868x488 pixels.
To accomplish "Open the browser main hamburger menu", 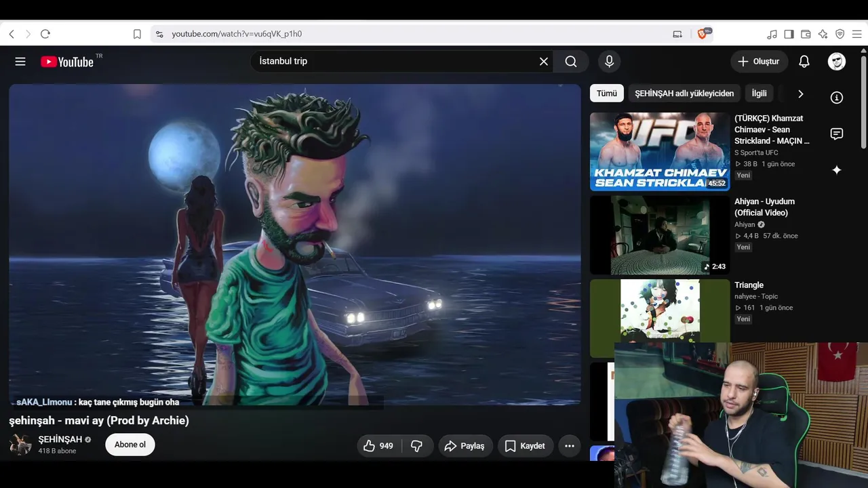I will pyautogui.click(x=856, y=34).
